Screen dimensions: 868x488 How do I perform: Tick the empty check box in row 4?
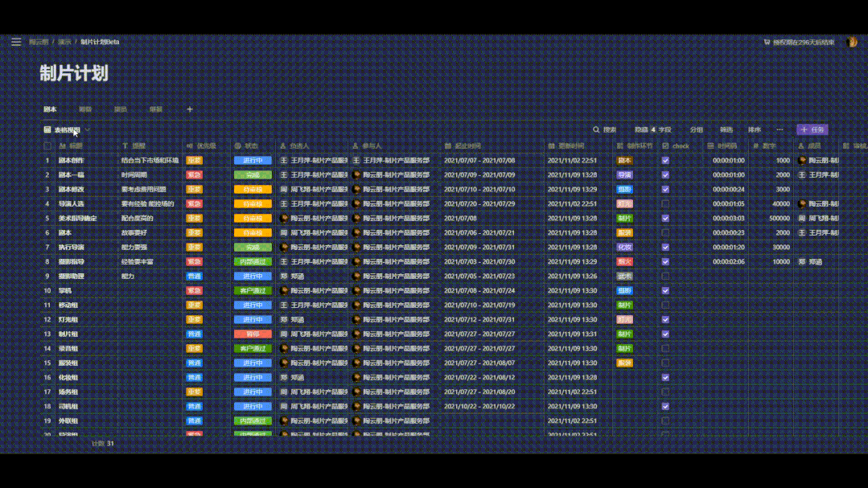665,204
